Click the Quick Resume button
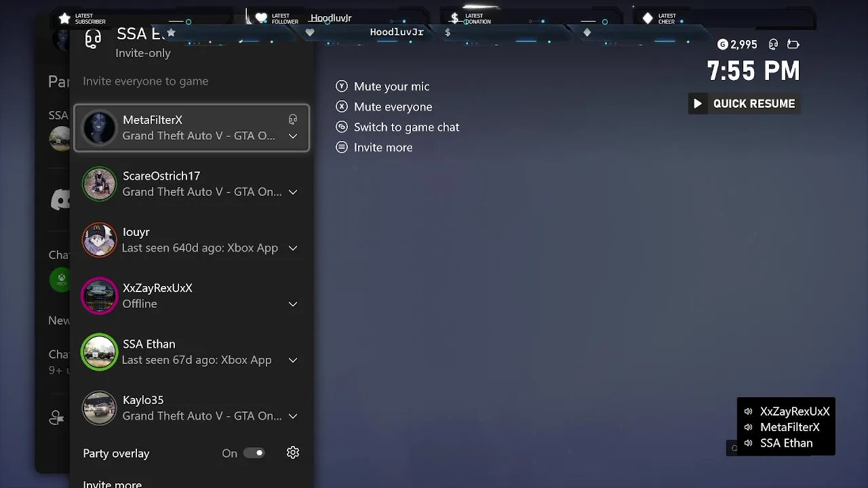This screenshot has height=488, width=868. [x=744, y=104]
